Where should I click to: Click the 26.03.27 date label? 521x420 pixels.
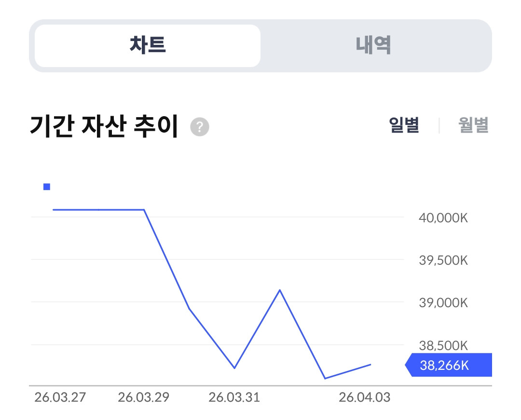pyautogui.click(x=60, y=398)
